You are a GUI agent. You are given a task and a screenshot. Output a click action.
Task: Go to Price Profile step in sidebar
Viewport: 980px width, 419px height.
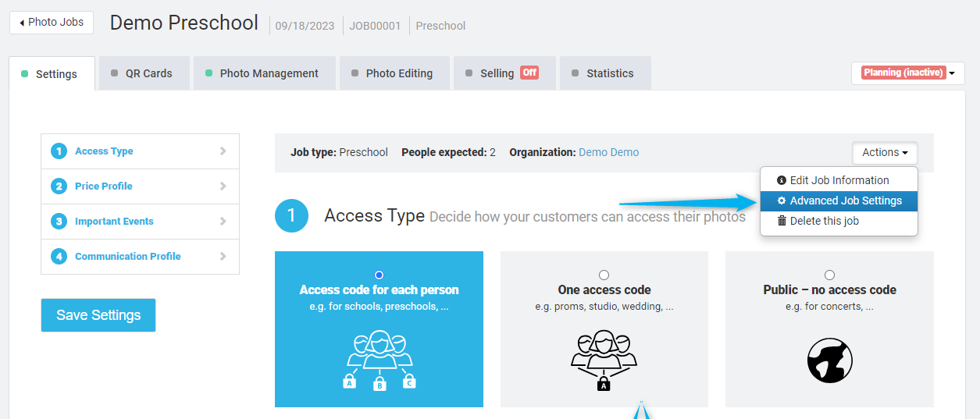point(140,186)
